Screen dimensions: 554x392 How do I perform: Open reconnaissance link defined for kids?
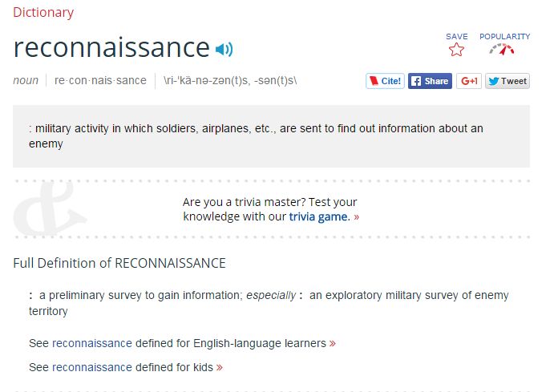click(x=91, y=367)
